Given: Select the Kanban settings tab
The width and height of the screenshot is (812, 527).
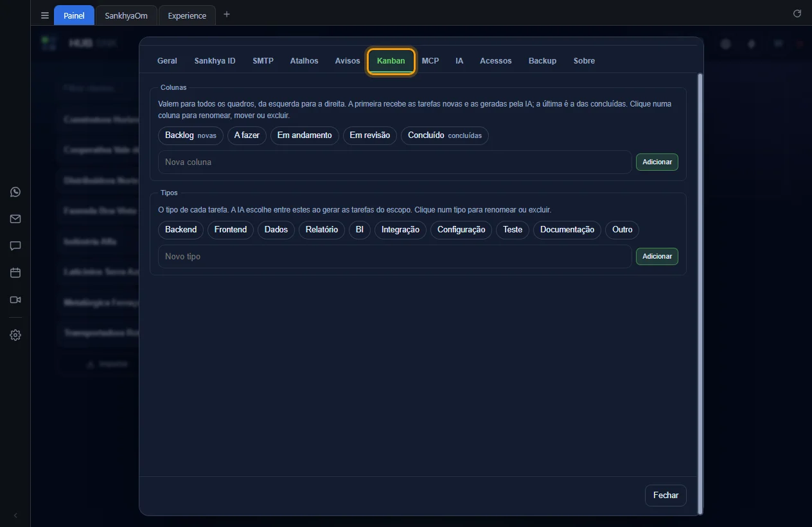Looking at the screenshot, I should [391, 61].
